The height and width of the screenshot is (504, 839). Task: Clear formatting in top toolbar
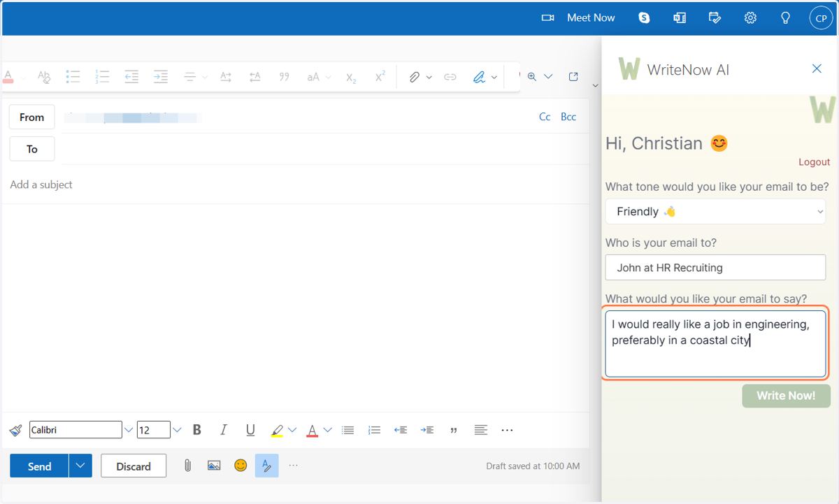(x=44, y=77)
